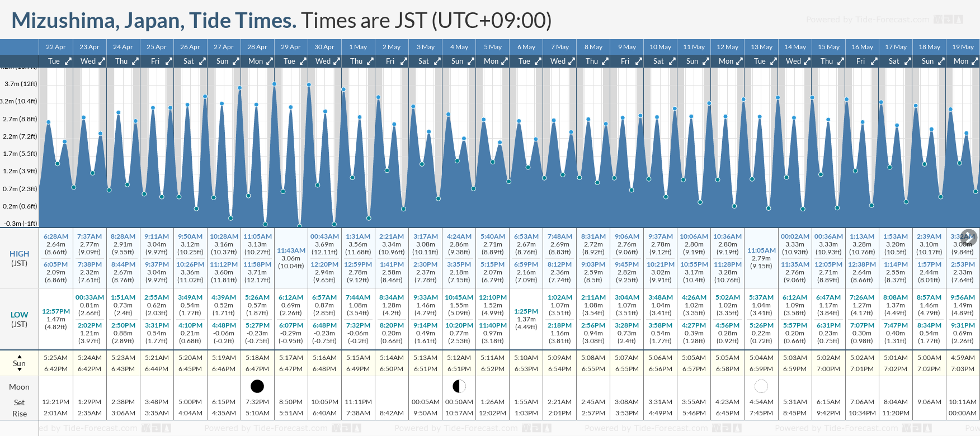980x436 pixels.
Task: Click the 7:03PM sunset time on 19 May
Action: pyautogui.click(x=963, y=369)
